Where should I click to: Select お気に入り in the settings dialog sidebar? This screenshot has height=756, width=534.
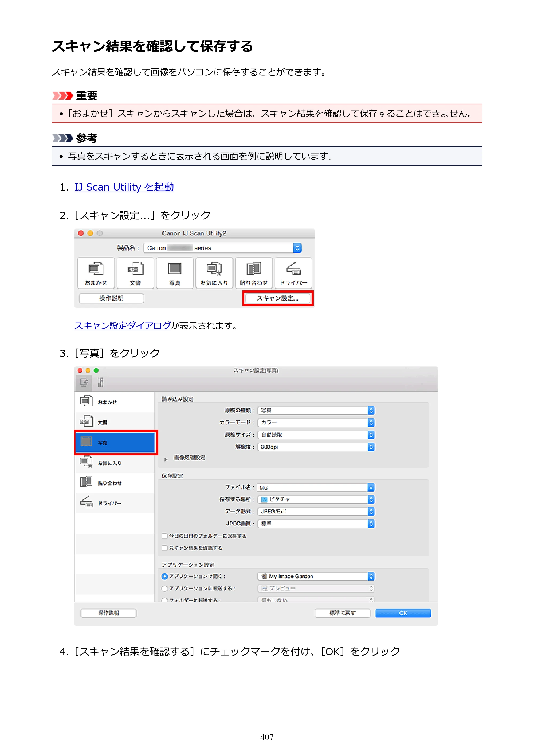coord(115,462)
